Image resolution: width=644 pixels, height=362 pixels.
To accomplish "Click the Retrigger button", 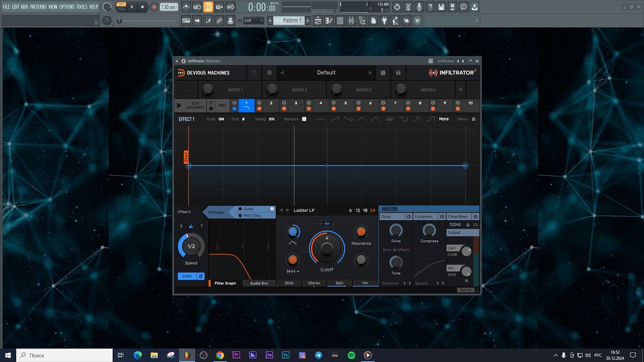I will (216, 212).
